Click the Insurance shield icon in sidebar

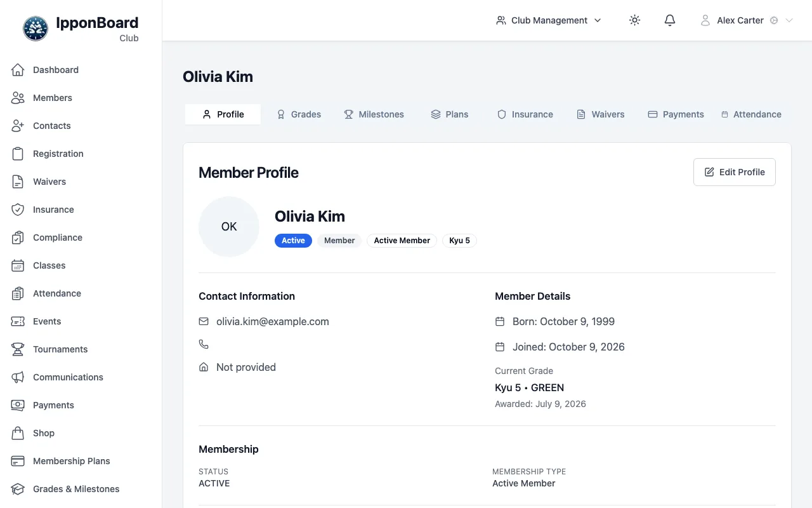coord(18,210)
